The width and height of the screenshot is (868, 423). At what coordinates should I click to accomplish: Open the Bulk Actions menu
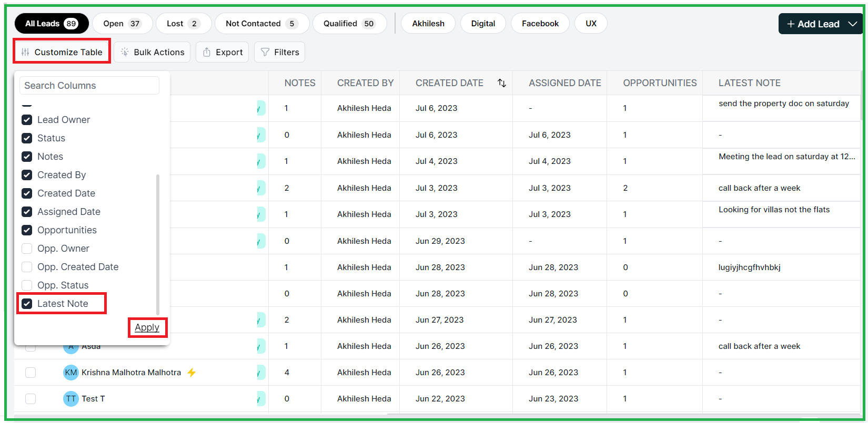153,52
